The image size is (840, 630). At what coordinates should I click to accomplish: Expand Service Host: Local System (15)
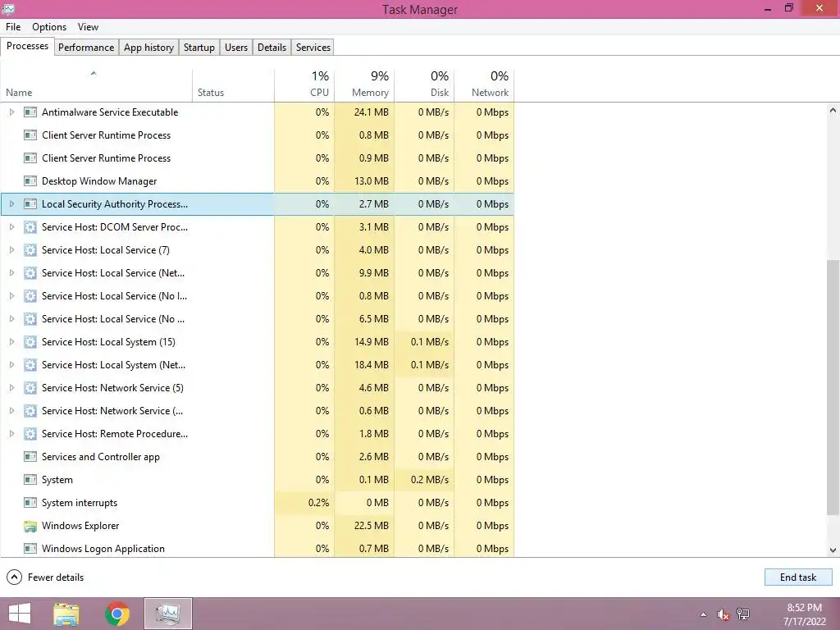[11, 342]
